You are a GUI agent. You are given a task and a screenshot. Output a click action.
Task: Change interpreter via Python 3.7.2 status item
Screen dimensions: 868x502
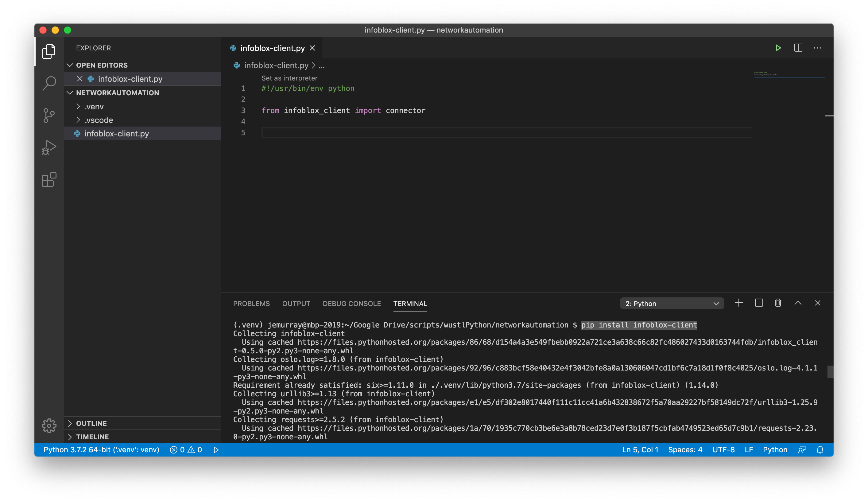[101, 449]
